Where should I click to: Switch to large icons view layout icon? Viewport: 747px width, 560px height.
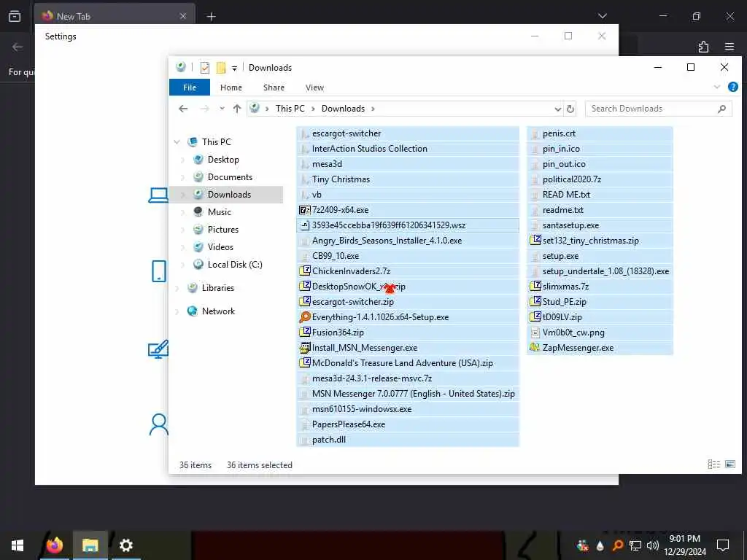pos(729,464)
